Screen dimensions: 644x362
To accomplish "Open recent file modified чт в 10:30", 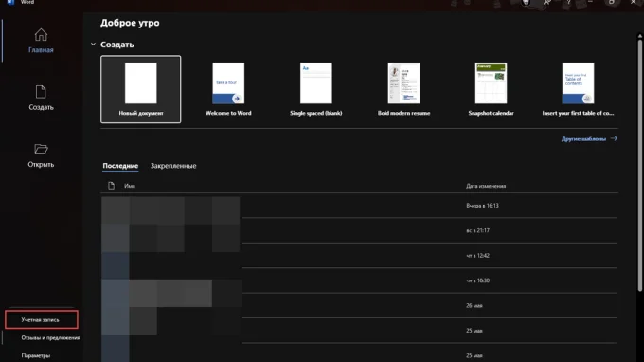I will pos(359,281).
